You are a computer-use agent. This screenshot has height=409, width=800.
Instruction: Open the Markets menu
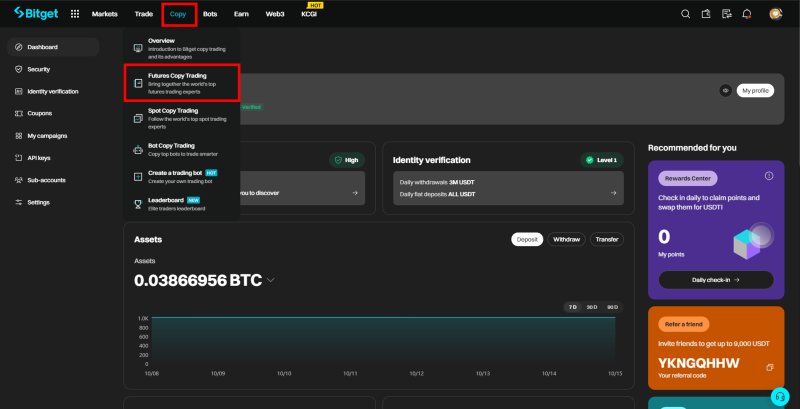point(105,14)
